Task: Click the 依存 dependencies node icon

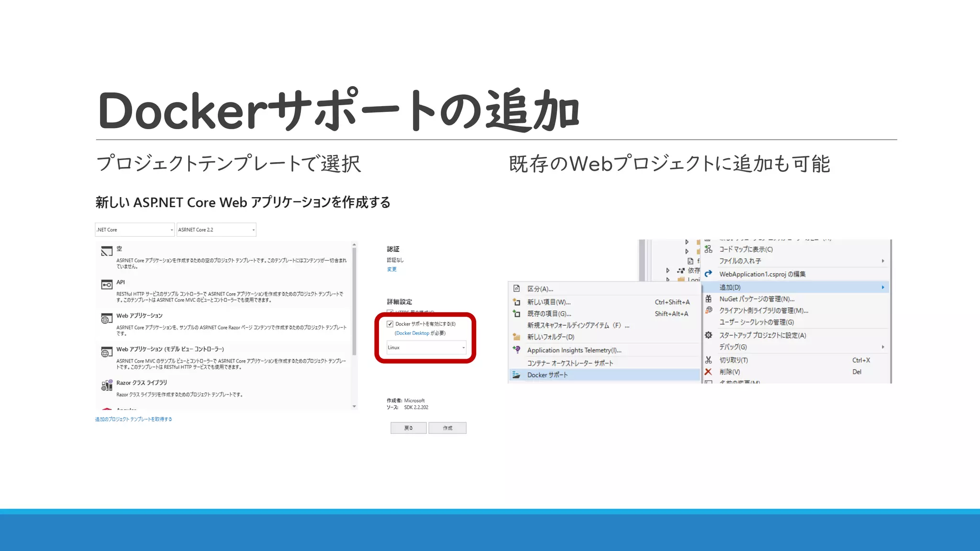Action: [681, 270]
